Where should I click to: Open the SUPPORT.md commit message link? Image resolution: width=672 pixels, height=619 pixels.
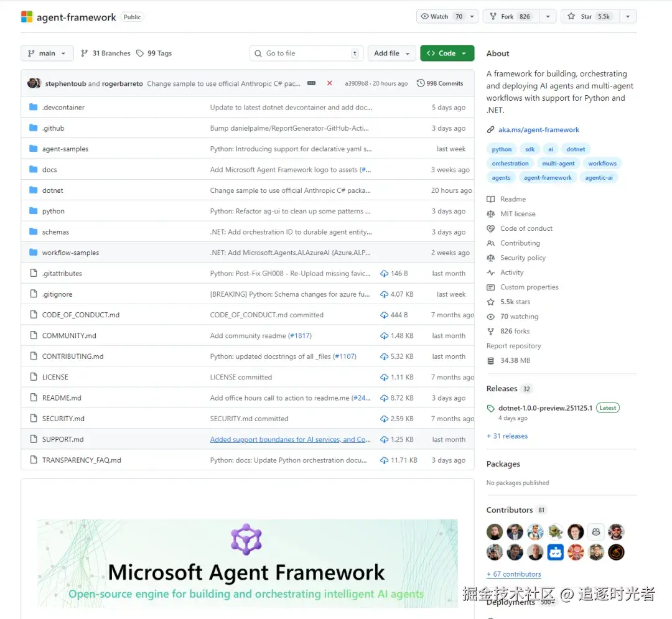[290, 439]
